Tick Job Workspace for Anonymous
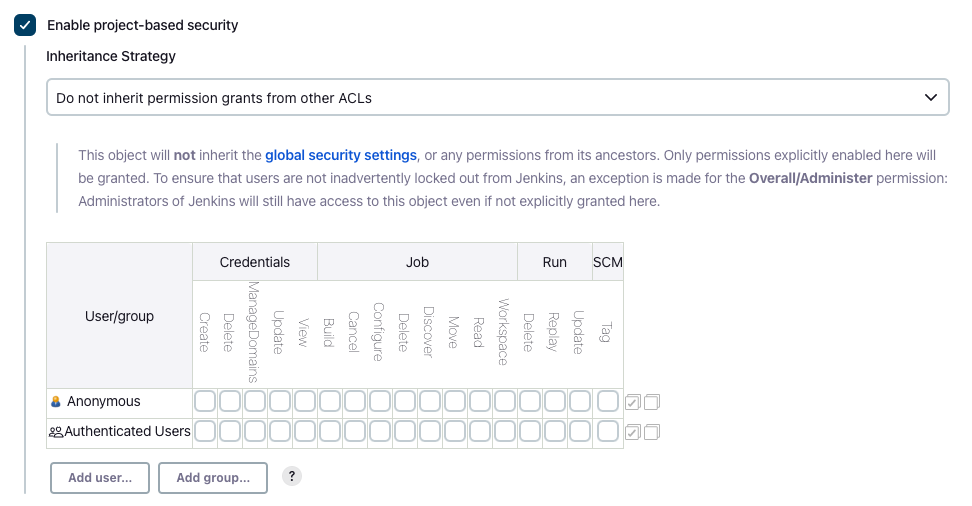Image resolution: width=972 pixels, height=506 pixels. point(505,402)
